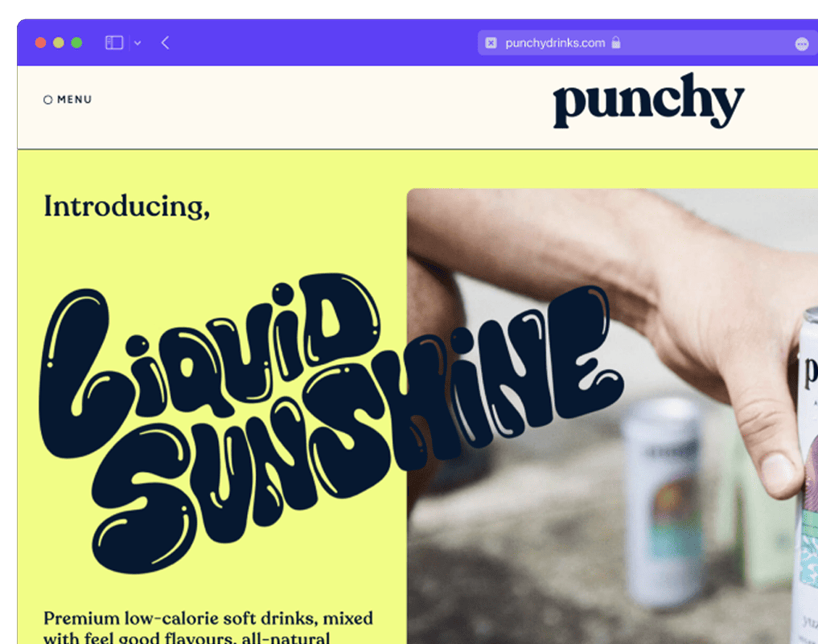Screen dimensions: 818x644
Task: Click the padlock icon after punchydrinks.com
Action: 616,43
